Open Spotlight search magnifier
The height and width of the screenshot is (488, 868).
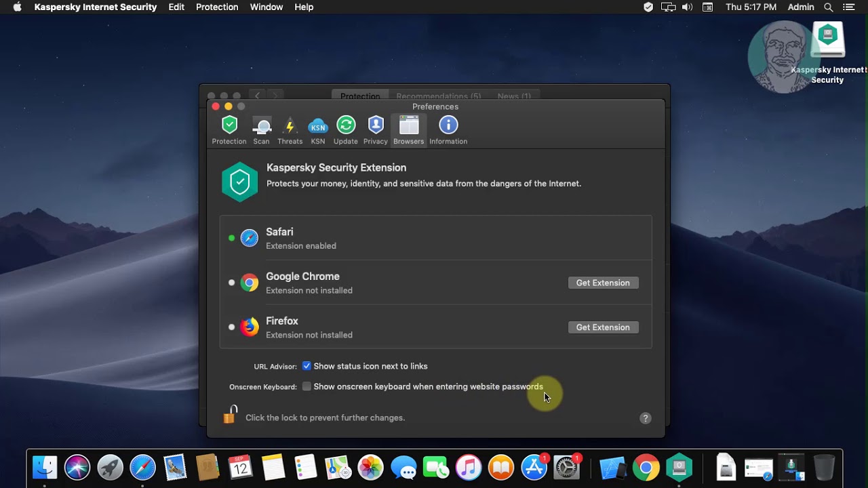tap(828, 7)
